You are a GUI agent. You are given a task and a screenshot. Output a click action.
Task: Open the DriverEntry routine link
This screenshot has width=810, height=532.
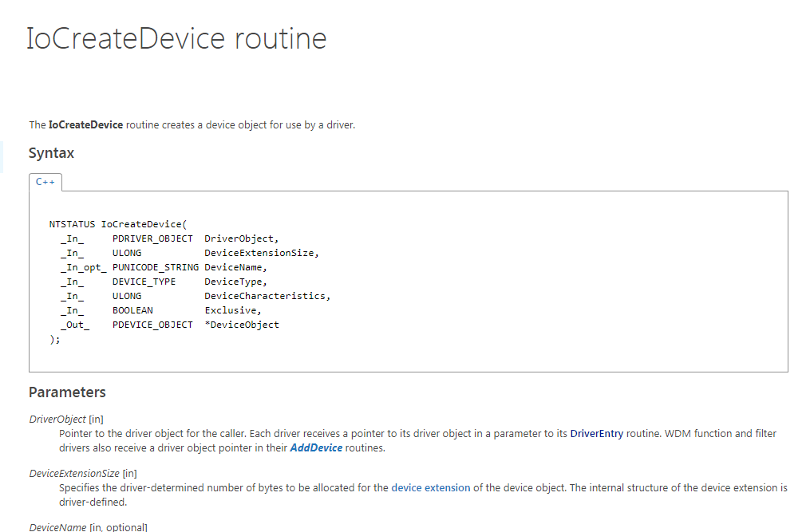pyautogui.click(x=596, y=434)
